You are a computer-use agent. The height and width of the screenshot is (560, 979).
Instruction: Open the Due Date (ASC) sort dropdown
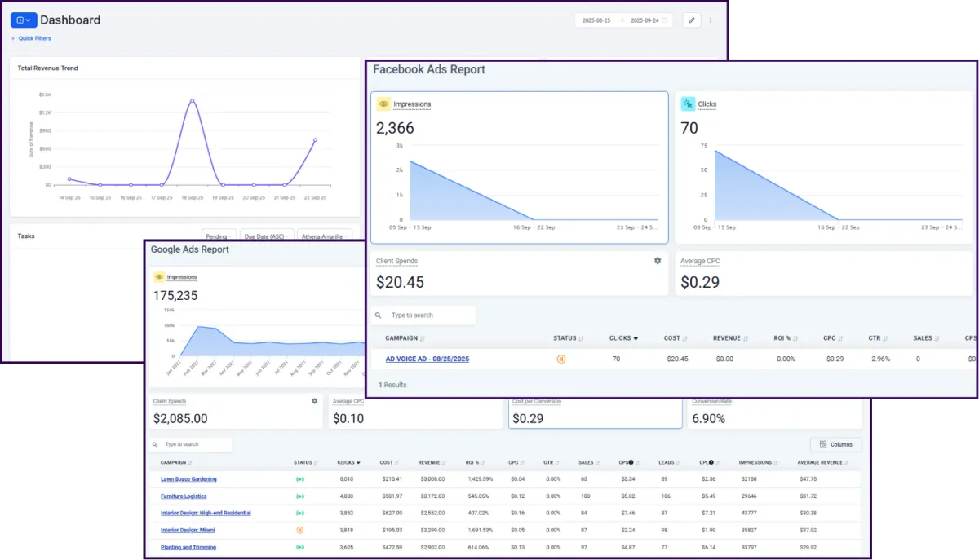point(266,236)
